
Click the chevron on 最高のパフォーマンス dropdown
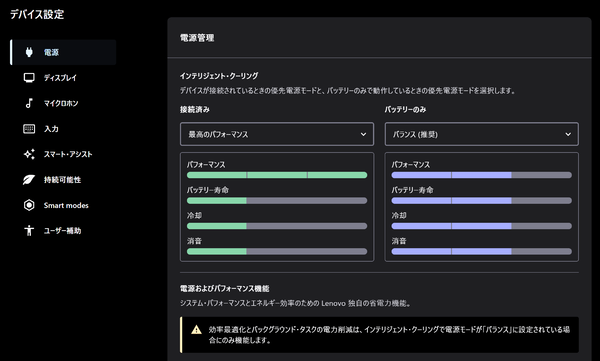pos(363,134)
